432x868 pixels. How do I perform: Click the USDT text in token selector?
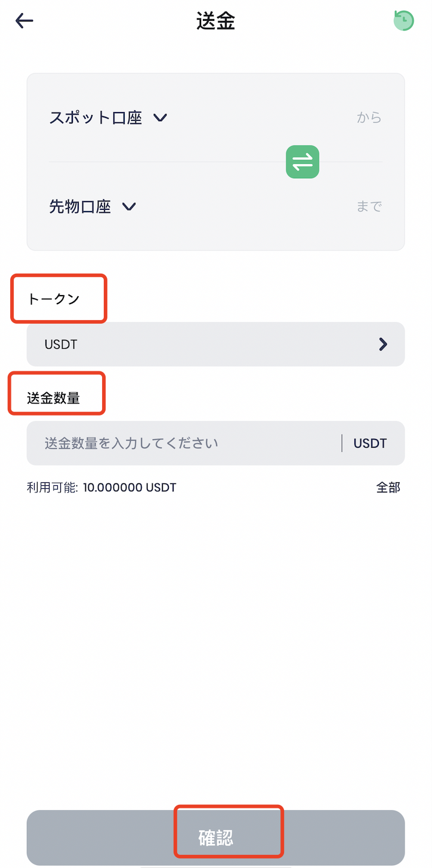(x=61, y=345)
